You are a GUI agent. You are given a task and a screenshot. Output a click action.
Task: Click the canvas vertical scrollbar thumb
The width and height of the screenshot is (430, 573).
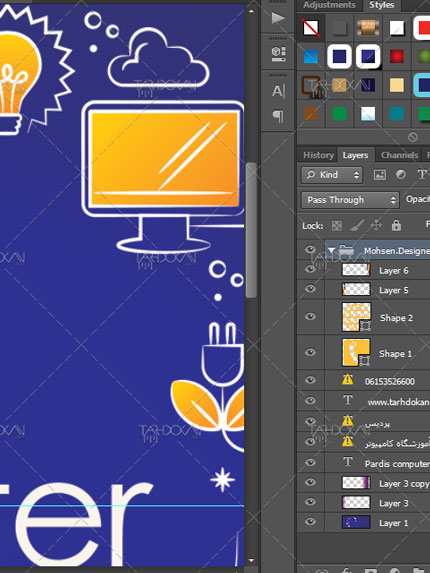pyautogui.click(x=251, y=230)
